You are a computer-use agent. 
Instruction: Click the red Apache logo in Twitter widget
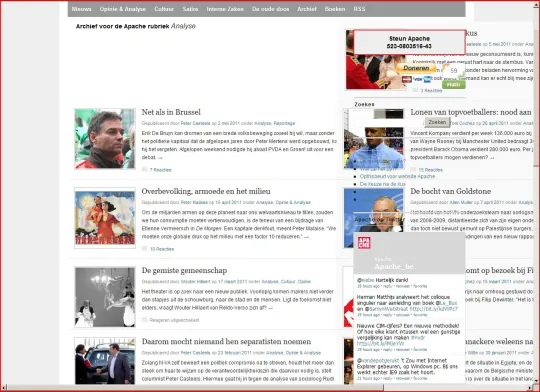364,243
